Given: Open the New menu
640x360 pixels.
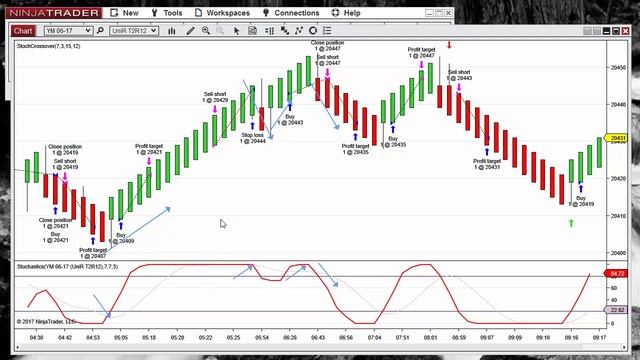Looking at the screenshot, I should 124,13.
